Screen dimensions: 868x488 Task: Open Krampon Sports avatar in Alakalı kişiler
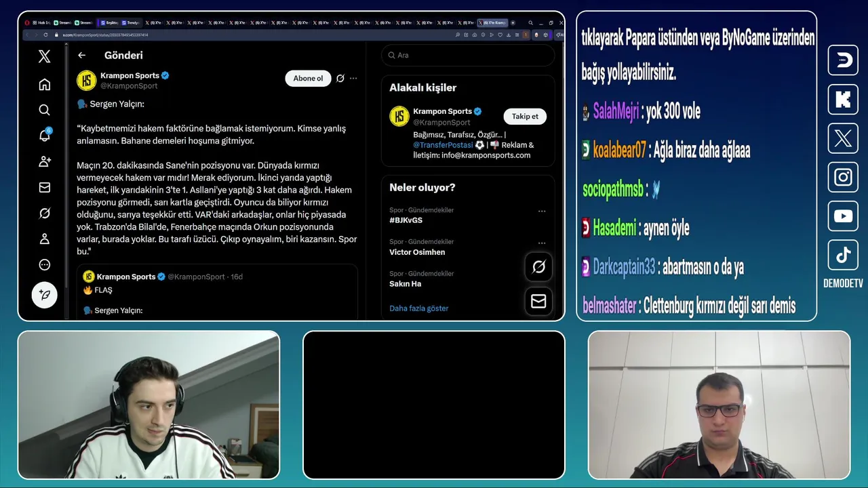tap(399, 116)
